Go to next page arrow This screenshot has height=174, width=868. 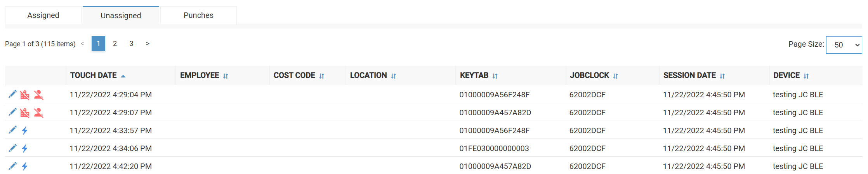pos(148,44)
